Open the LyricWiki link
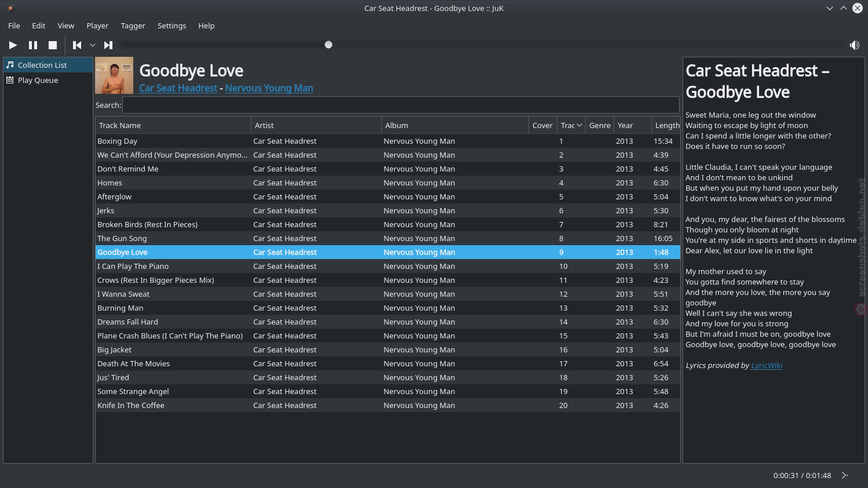The width and height of the screenshot is (868, 488). (767, 365)
